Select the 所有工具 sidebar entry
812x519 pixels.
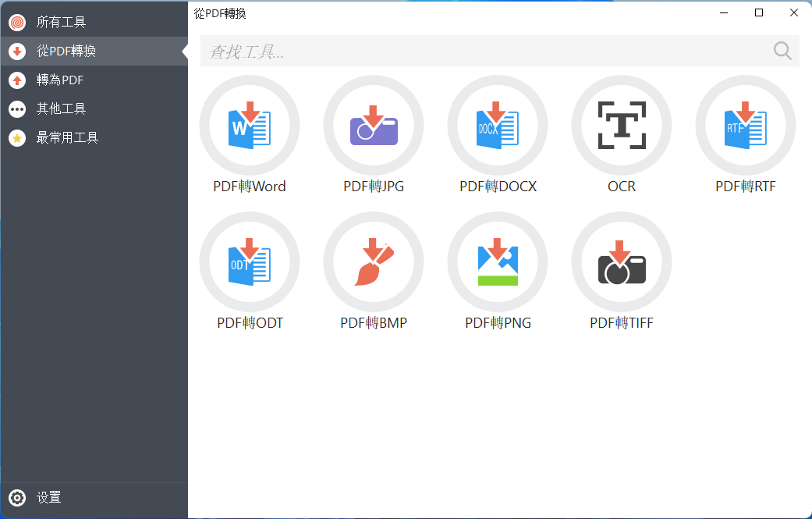click(62, 23)
